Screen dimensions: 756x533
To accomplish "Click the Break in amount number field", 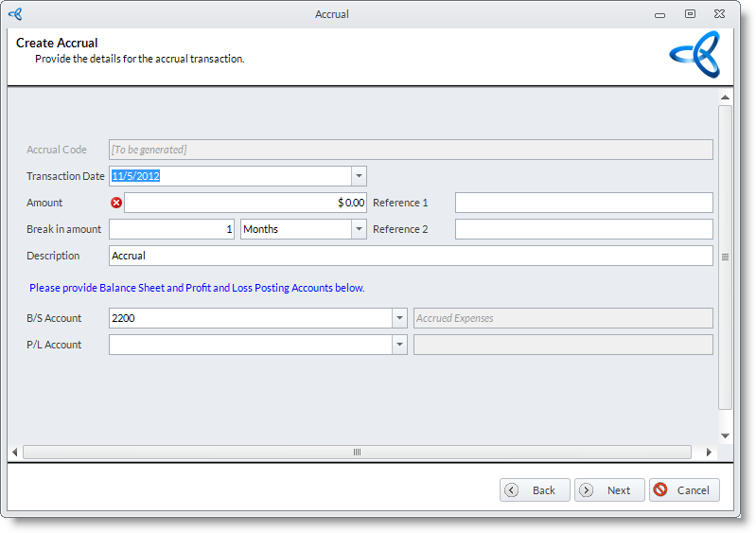I will [x=171, y=229].
